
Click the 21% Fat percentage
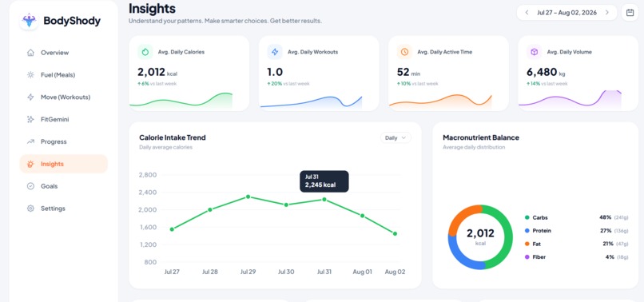(x=608, y=244)
